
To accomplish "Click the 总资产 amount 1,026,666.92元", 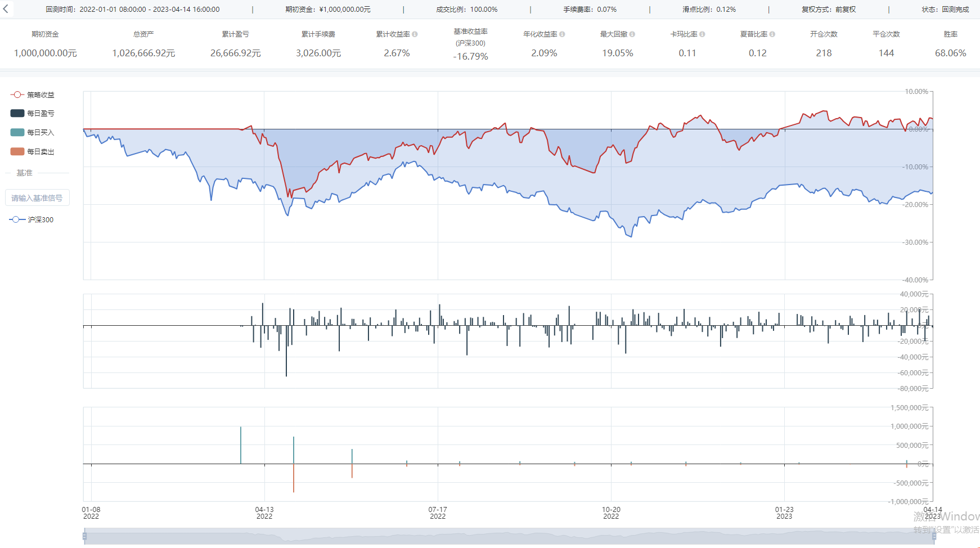I will click(x=143, y=53).
